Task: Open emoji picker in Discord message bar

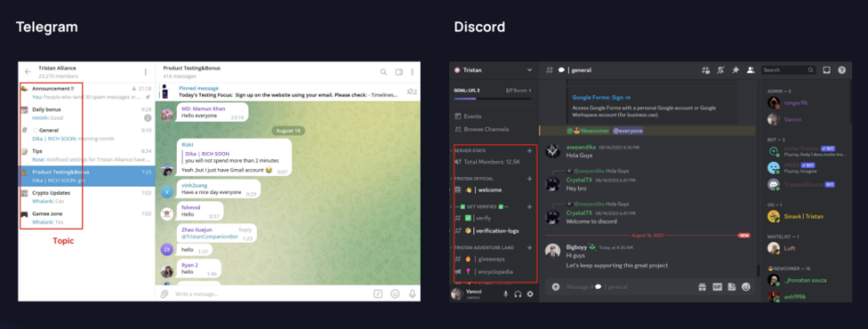Action: point(747,287)
